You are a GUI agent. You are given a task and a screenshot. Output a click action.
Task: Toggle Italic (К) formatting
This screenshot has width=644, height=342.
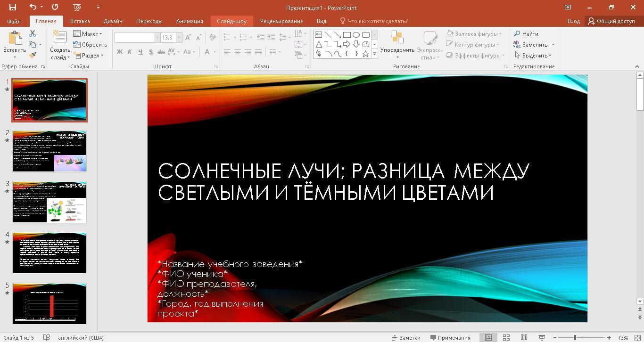pos(130,52)
